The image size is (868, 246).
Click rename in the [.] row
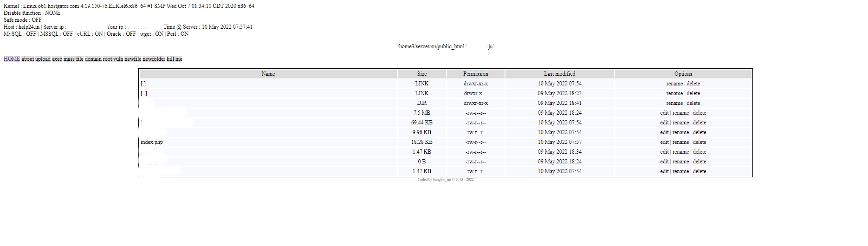click(674, 84)
